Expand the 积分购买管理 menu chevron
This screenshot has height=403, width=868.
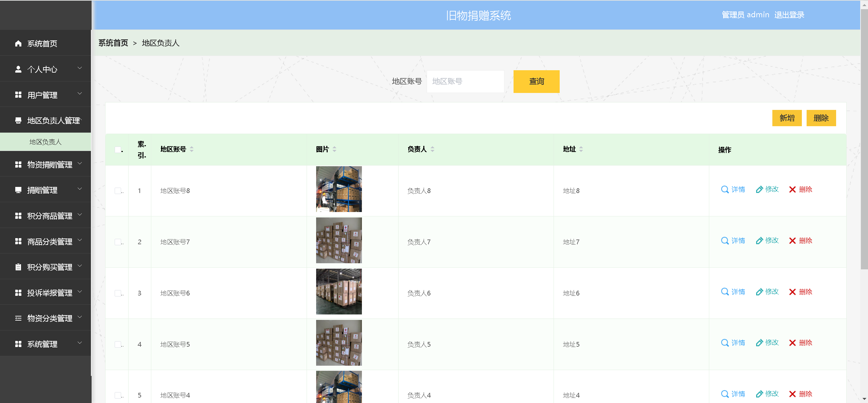tap(80, 266)
